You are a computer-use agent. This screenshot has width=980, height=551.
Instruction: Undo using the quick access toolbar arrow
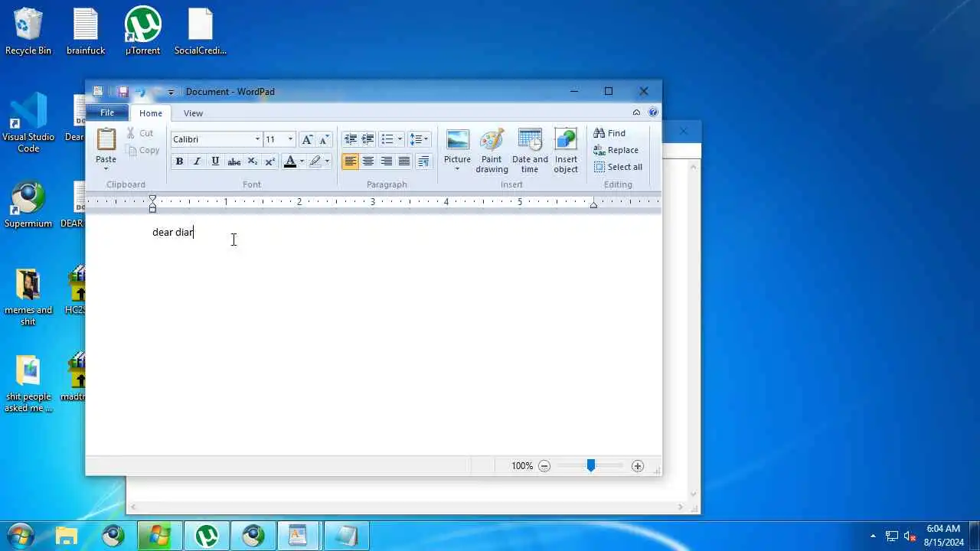(x=140, y=92)
